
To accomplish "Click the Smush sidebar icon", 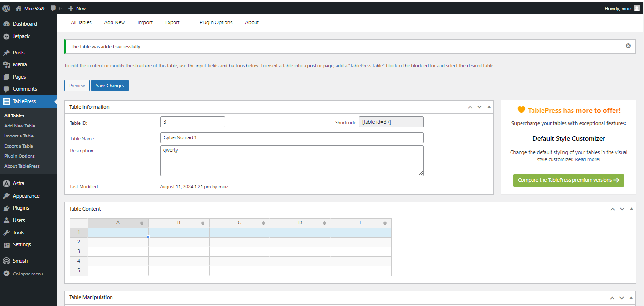I will [6, 261].
